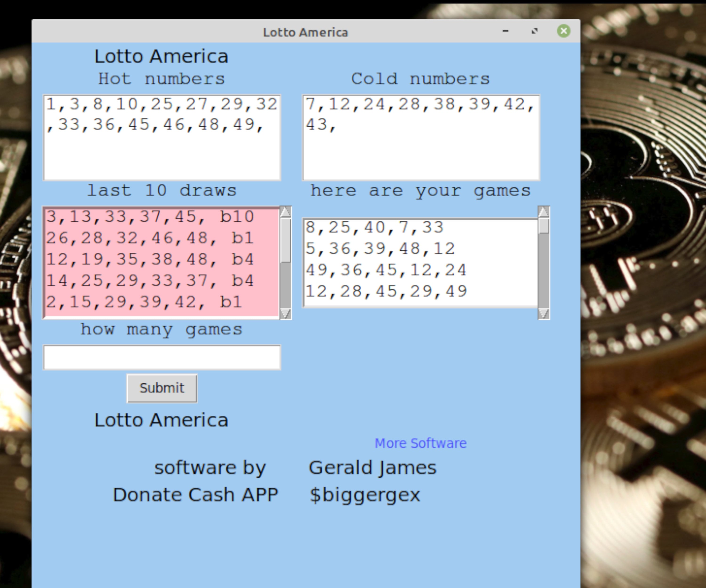Click the Gerald James author name
Screen dimensions: 706x588
373,468
